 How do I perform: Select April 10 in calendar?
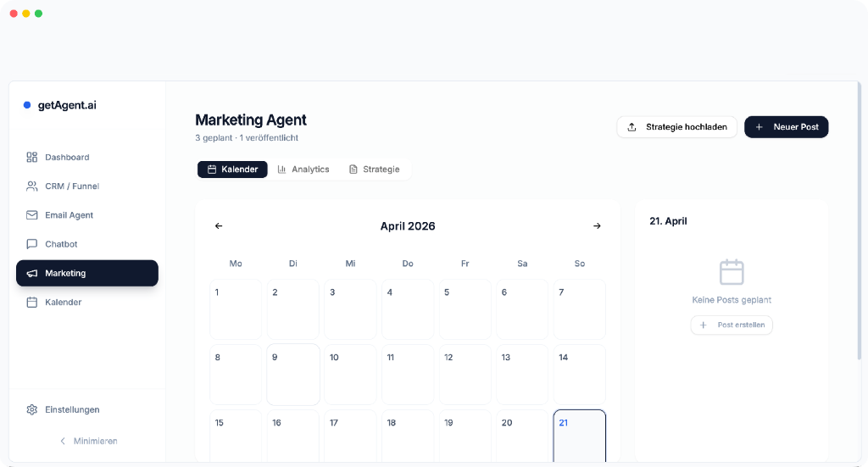[350, 375]
